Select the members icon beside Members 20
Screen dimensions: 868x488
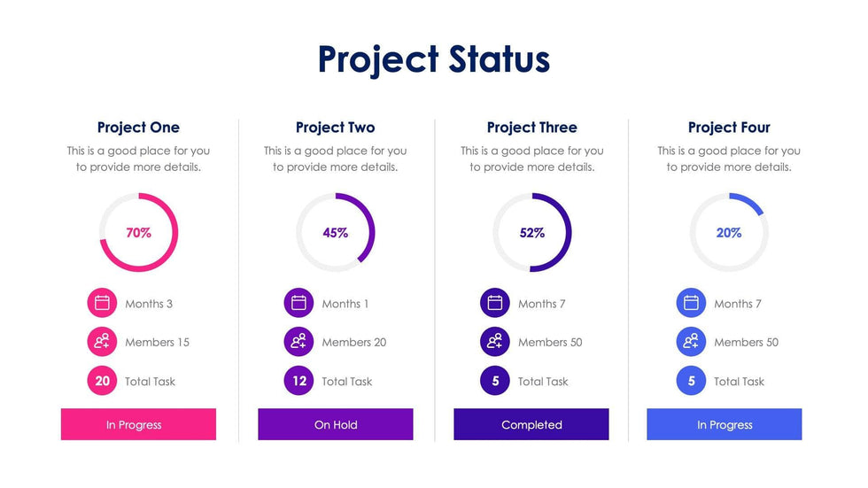coord(298,342)
